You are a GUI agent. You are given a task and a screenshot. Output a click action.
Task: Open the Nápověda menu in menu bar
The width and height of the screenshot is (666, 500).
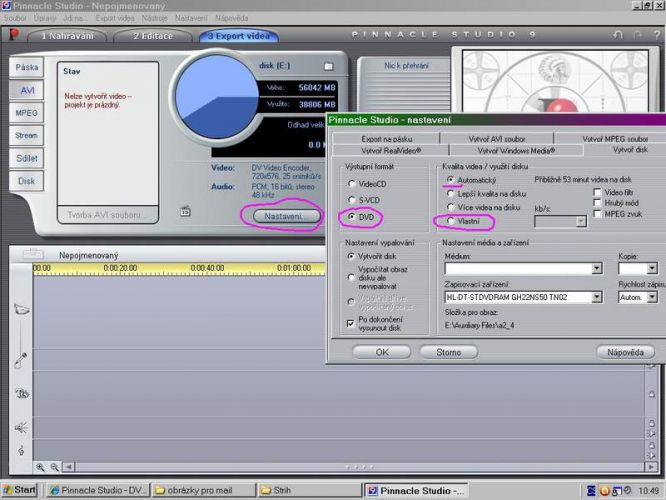pos(231,18)
